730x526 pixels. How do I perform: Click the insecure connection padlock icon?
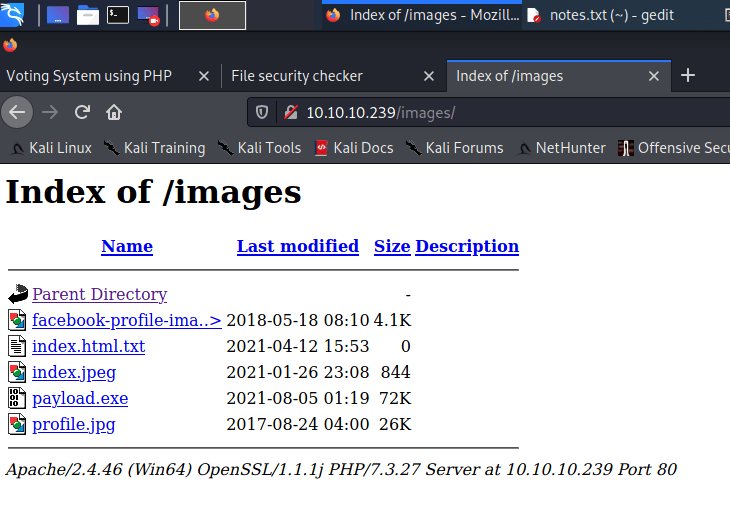tap(289, 112)
